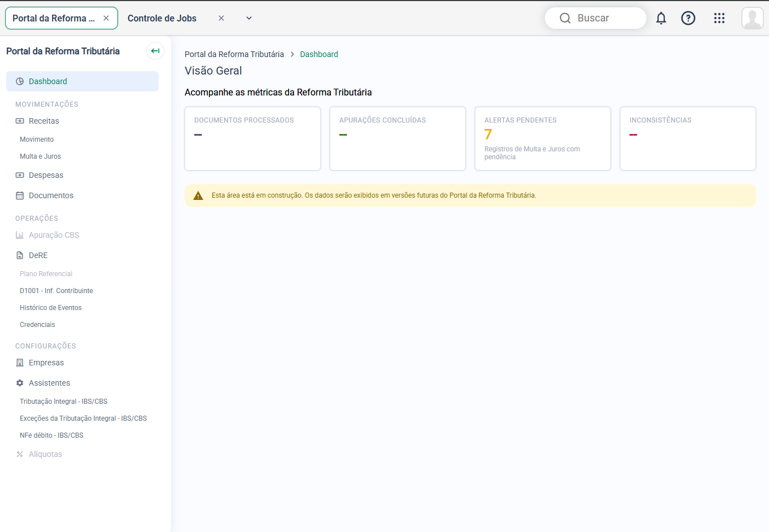Open Credenciais
Image resolution: width=769 pixels, height=532 pixels.
[37, 325]
